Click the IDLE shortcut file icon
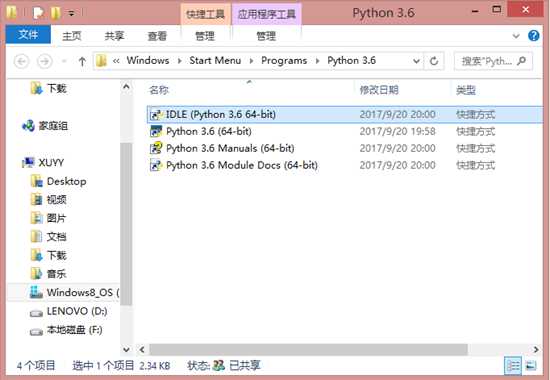 156,114
